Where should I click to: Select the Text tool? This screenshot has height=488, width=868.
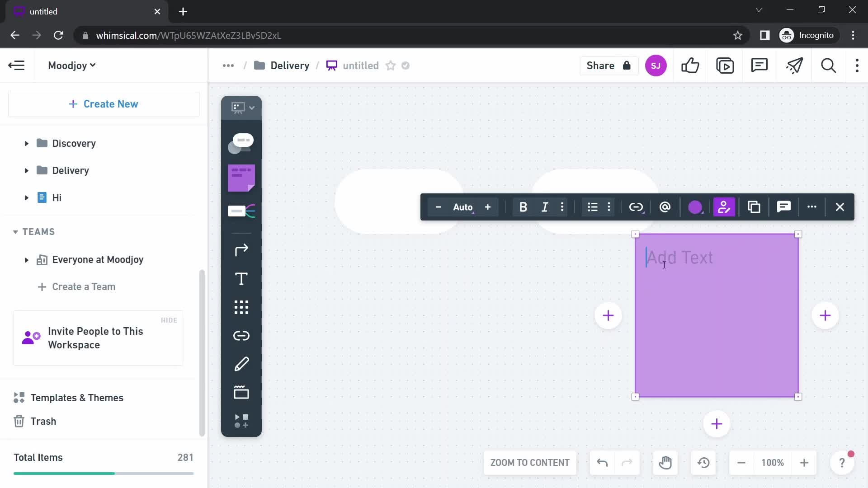pos(241,279)
